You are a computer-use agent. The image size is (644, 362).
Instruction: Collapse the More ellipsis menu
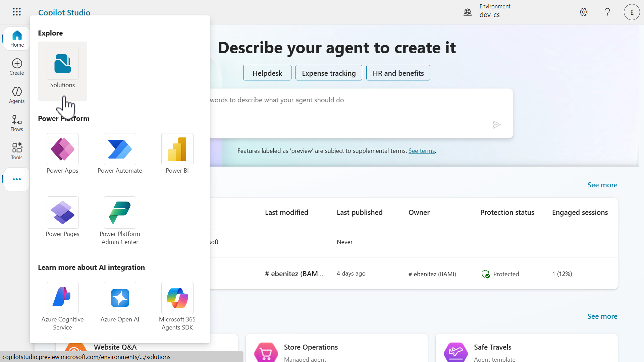coord(17,179)
